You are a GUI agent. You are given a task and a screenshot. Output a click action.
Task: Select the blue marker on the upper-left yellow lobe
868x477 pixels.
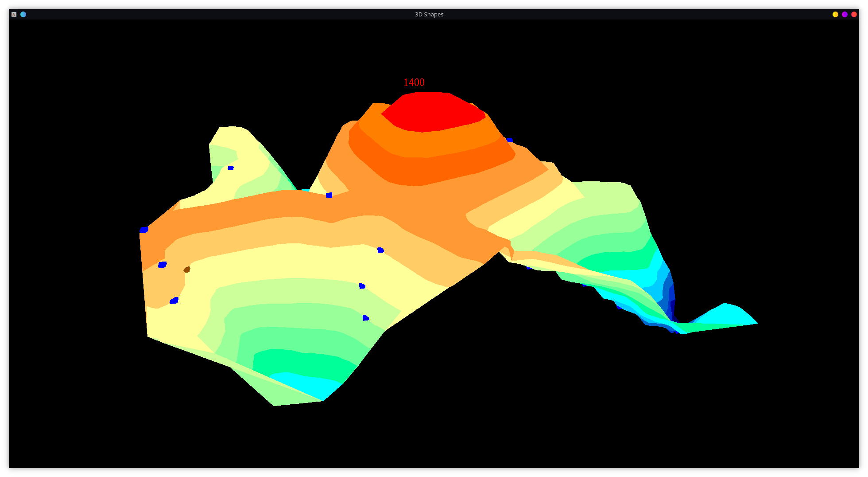(x=231, y=168)
